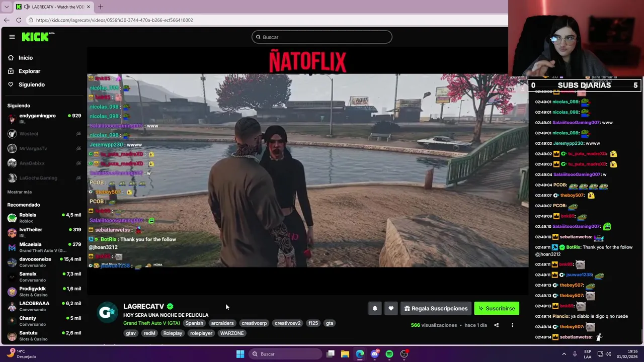Reload the page in the browser
The image size is (644, 362).
tap(19, 20)
